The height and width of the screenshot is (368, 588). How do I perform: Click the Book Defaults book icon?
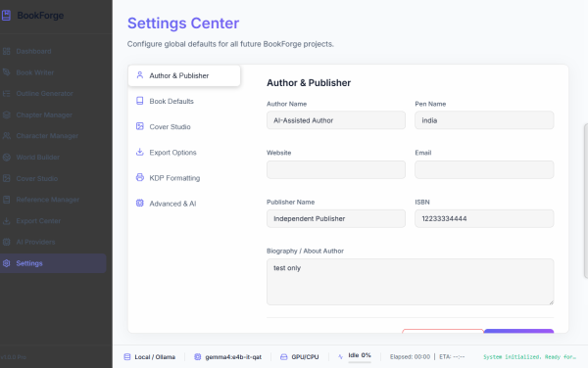tap(140, 101)
